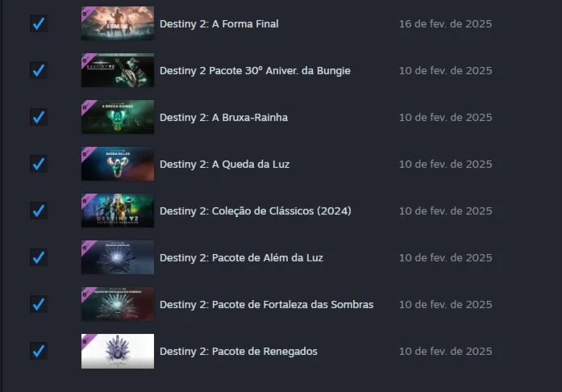Viewport: 562px width, 392px height.
Task: Click the 16 de fev. de 2025 date
Action: (x=446, y=24)
